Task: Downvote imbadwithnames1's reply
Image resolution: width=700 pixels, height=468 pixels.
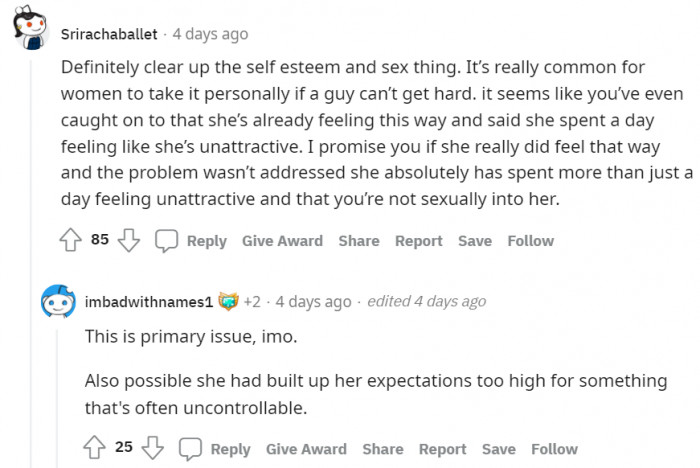Action: [x=153, y=448]
